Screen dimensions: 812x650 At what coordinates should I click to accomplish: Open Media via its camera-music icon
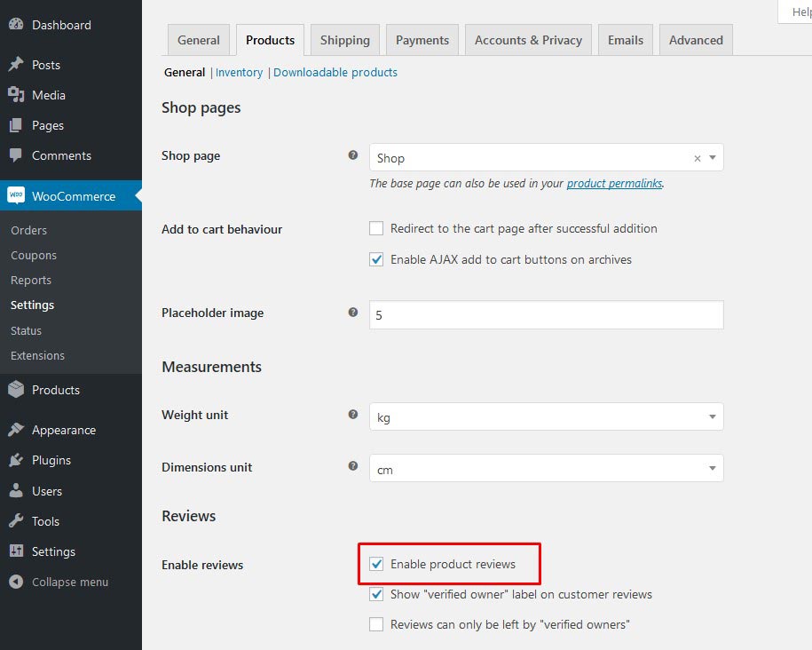point(16,95)
